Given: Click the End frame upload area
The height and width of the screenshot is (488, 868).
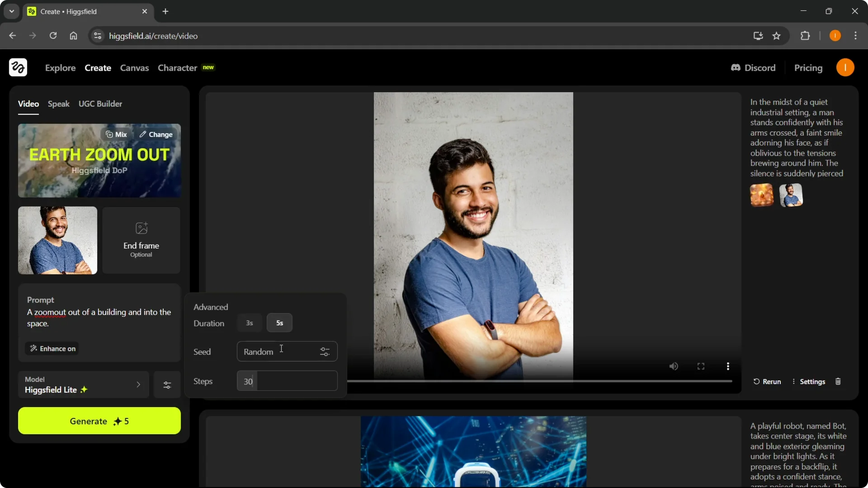Looking at the screenshot, I should 141,240.
